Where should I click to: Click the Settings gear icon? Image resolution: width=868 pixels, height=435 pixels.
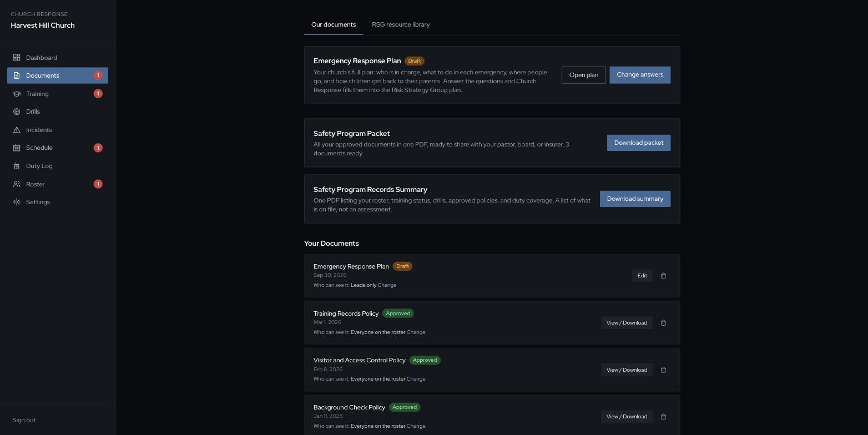tap(17, 202)
